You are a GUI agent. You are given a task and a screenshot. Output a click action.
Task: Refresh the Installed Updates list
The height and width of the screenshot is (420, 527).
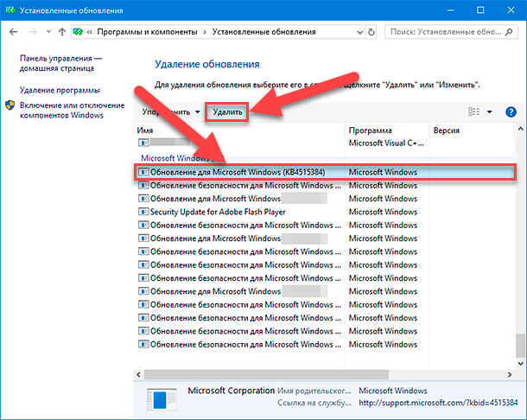371,32
